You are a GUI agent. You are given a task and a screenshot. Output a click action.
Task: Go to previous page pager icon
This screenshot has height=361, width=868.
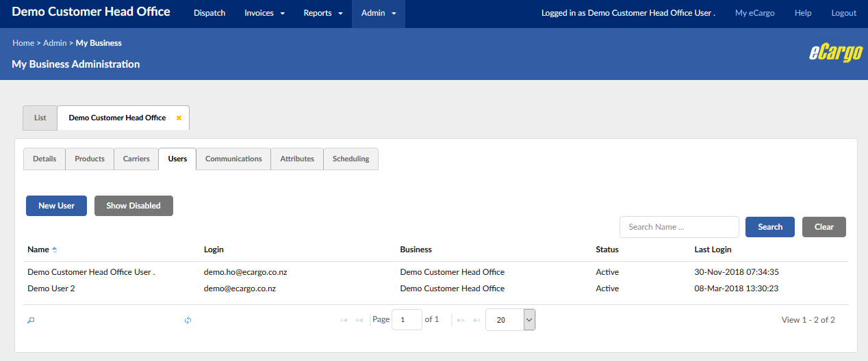click(359, 320)
